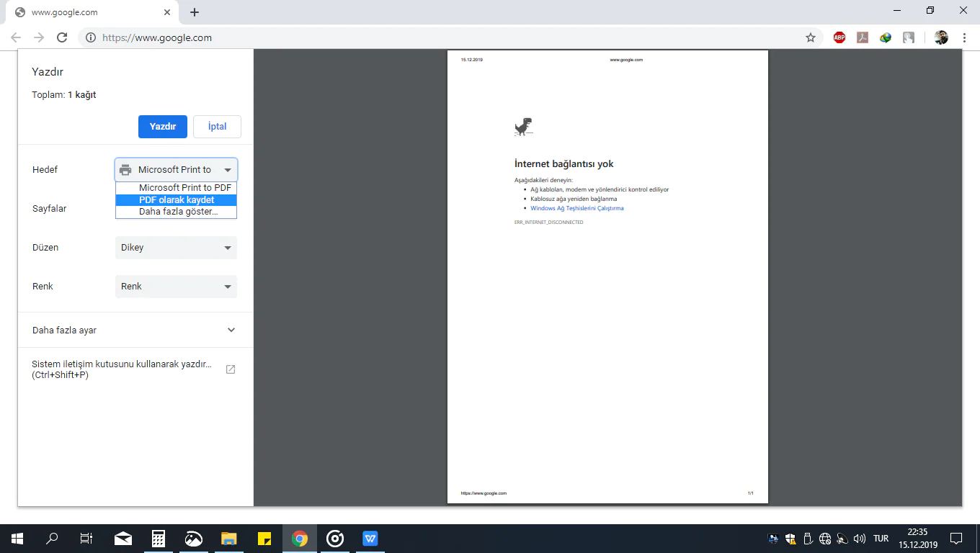Open Groove Music from the taskbar

pyautogui.click(x=335, y=539)
